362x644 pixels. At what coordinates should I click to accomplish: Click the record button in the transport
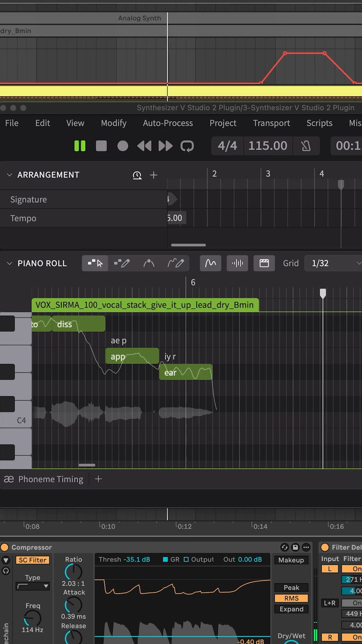pyautogui.click(x=123, y=146)
